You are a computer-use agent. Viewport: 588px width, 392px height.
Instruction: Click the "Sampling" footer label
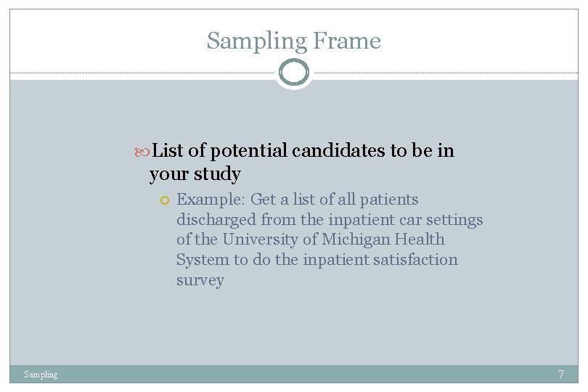[x=41, y=375]
